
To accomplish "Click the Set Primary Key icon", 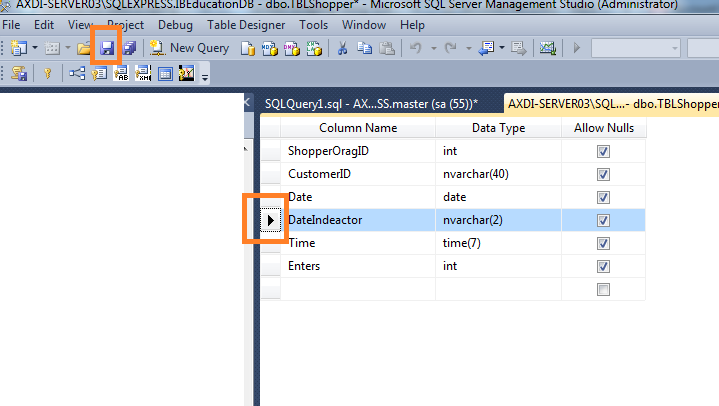I will click(47, 73).
